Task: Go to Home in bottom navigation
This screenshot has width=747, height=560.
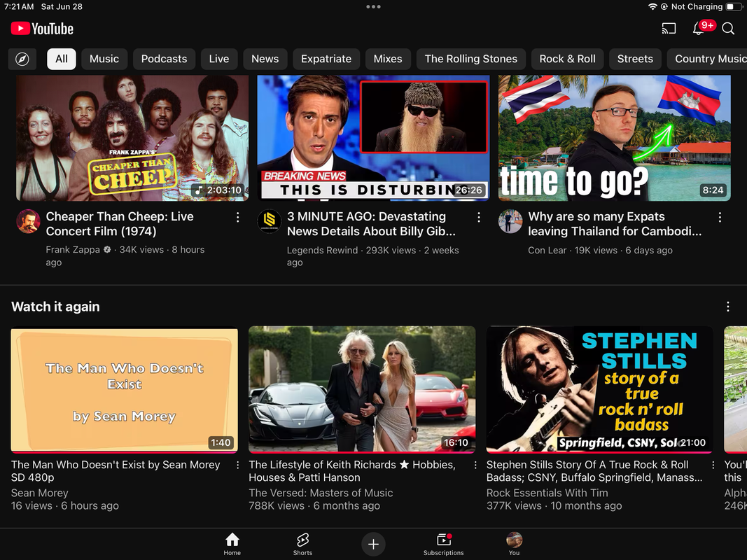Action: (232, 544)
